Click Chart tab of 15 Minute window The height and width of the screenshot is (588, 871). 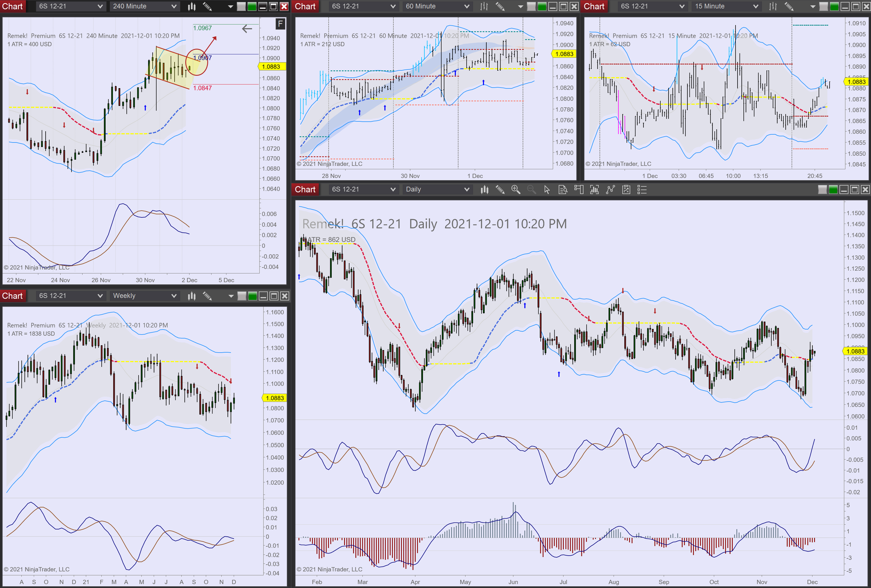(594, 6)
